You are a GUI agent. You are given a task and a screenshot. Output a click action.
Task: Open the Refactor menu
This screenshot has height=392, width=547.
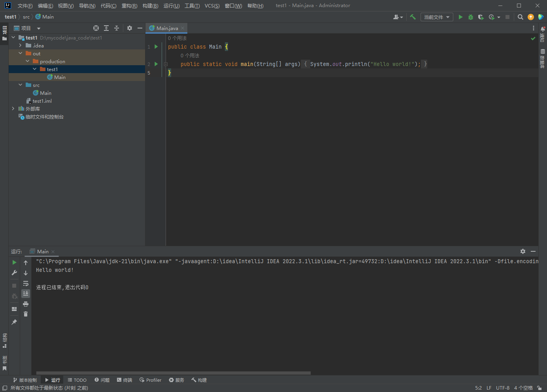129,6
